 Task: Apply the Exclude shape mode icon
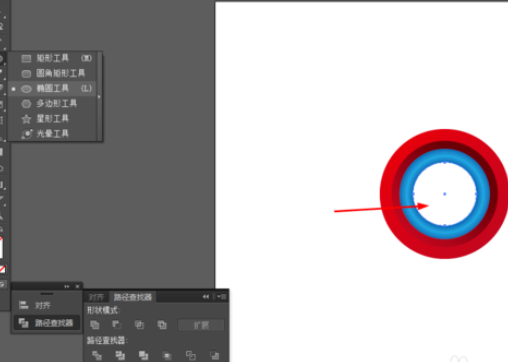(x=162, y=325)
